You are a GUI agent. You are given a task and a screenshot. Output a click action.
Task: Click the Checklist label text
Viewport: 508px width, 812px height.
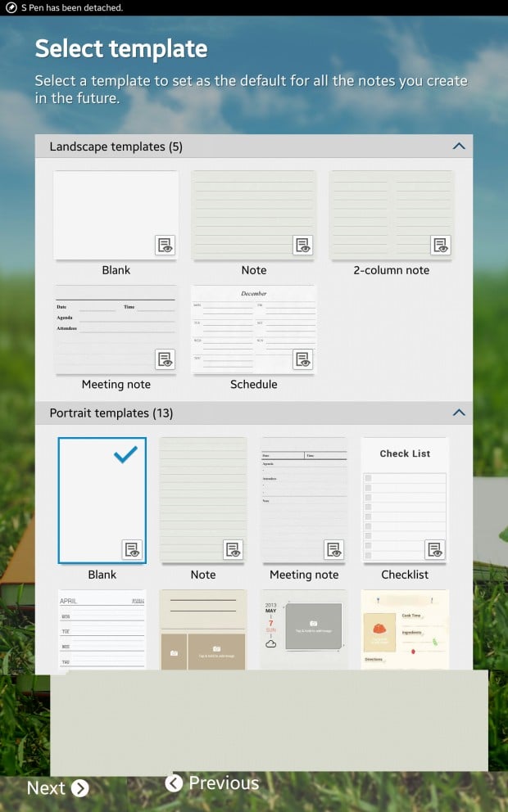[405, 575]
